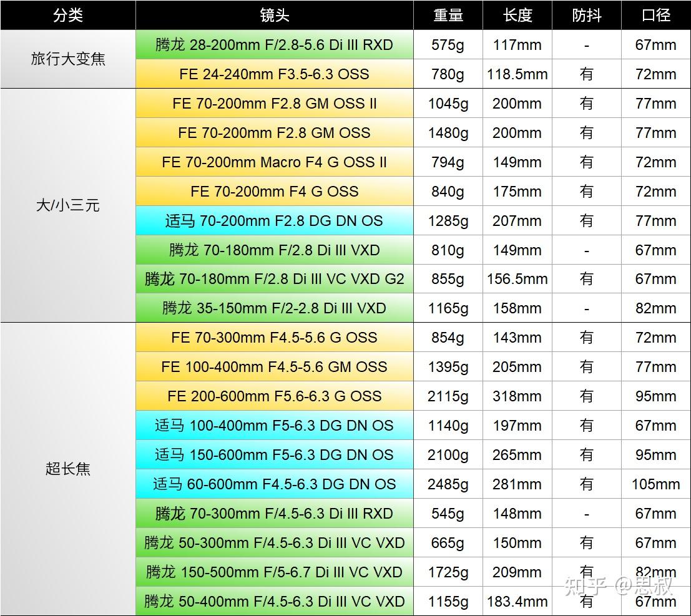Click the 防抖 column header
The width and height of the screenshot is (691, 616).
[586, 16]
